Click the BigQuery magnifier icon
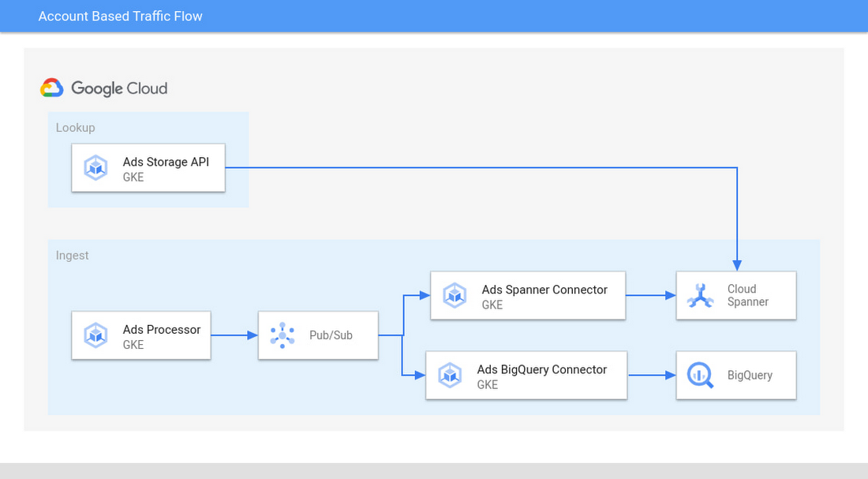The width and height of the screenshot is (868, 479). [700, 375]
